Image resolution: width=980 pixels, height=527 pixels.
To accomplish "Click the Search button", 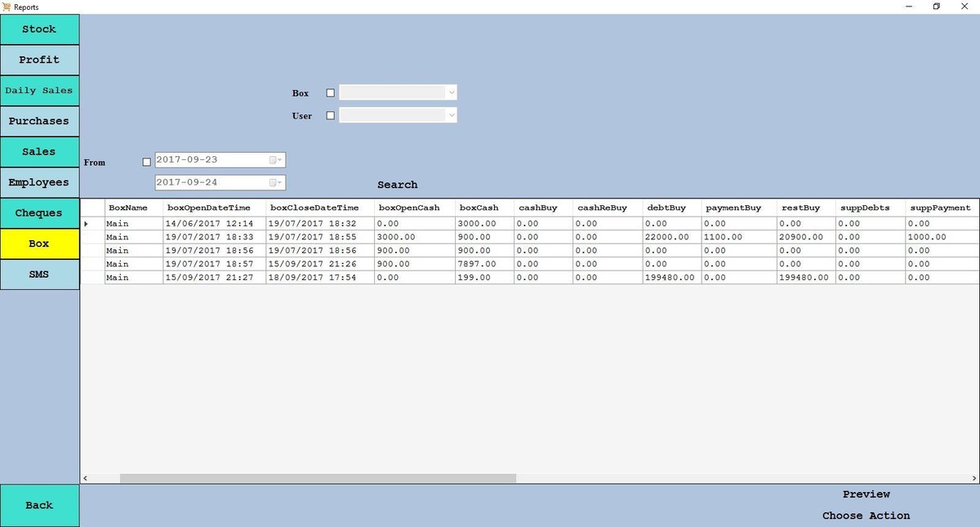I will pos(398,185).
